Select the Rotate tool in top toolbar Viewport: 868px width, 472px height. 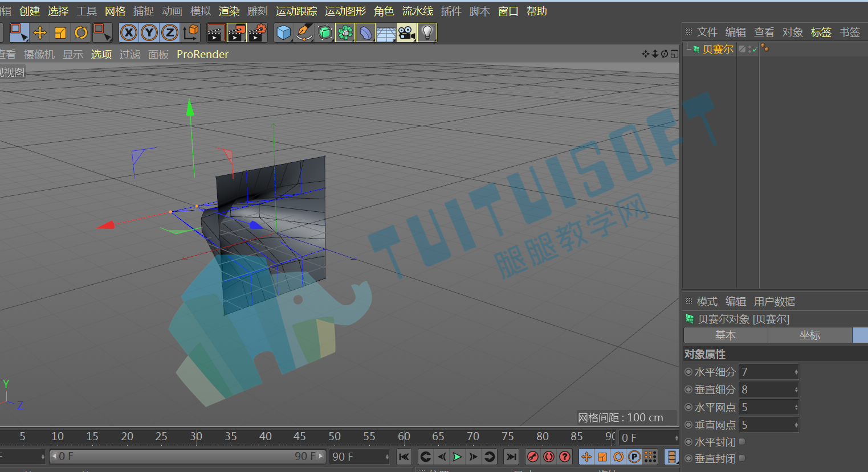click(81, 32)
